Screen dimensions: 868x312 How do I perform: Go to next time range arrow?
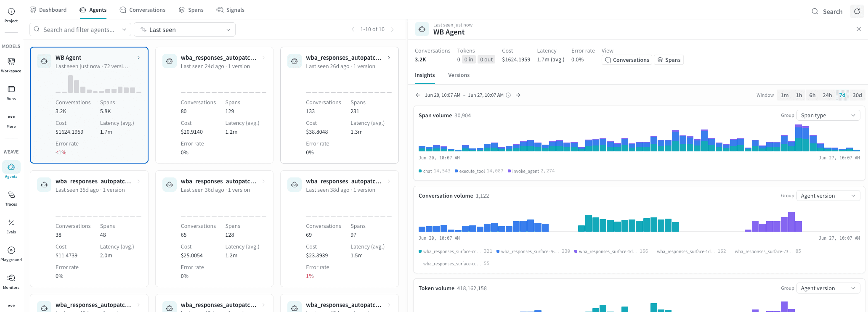coord(518,95)
